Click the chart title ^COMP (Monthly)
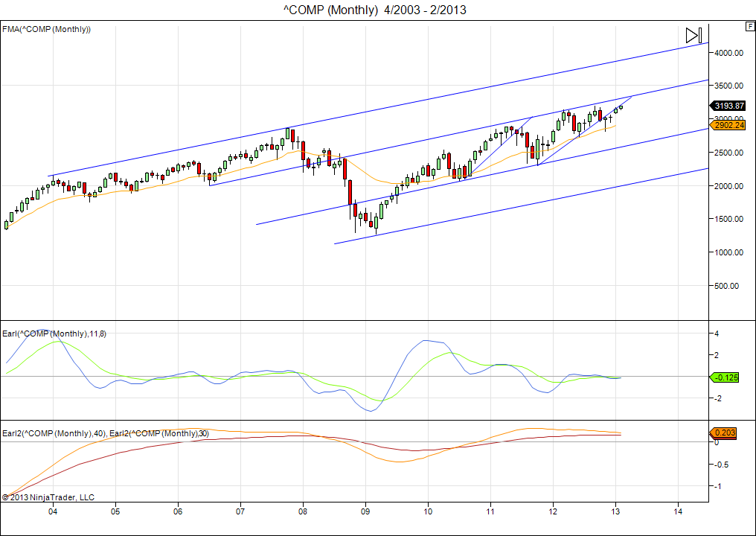The height and width of the screenshot is (536, 756). tap(330, 10)
